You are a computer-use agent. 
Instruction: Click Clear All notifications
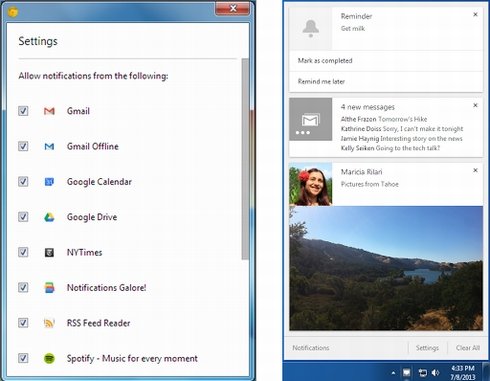coord(468,348)
